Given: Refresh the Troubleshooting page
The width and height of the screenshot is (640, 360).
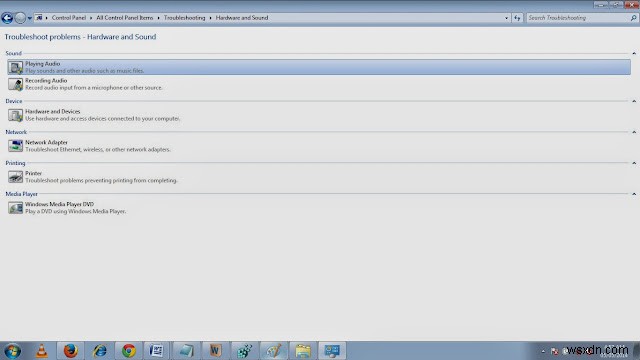Looking at the screenshot, I should [x=517, y=18].
